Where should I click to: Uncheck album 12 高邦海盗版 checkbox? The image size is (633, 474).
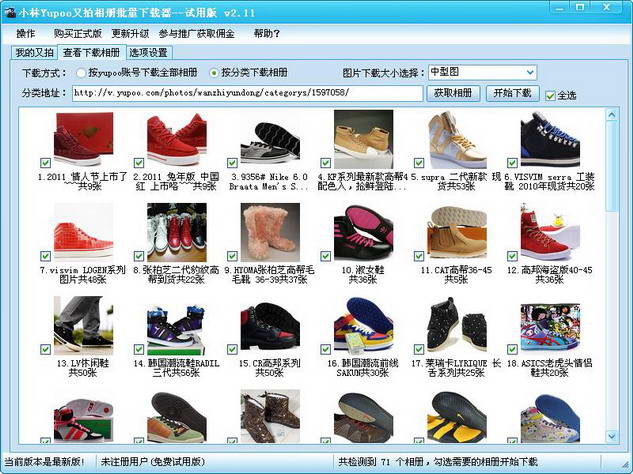click(512, 256)
